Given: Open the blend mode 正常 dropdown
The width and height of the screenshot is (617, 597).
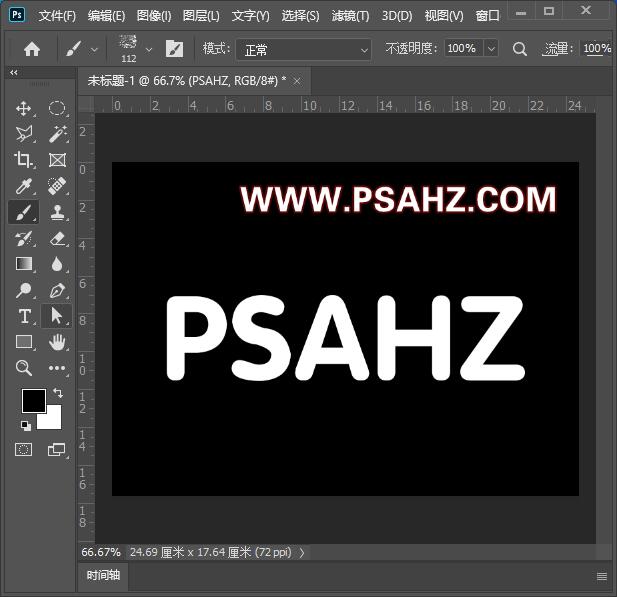Looking at the screenshot, I should point(303,50).
